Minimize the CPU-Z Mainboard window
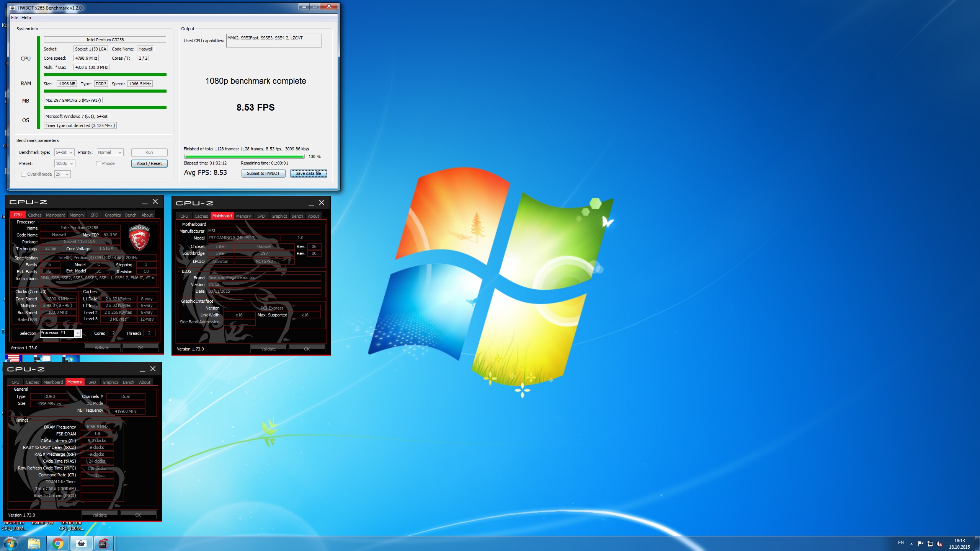980x551 pixels. point(311,203)
